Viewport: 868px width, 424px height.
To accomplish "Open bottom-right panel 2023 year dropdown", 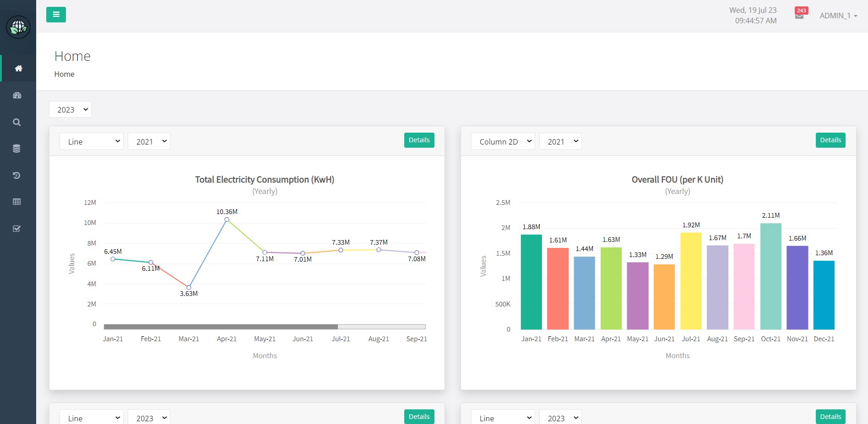I will [x=560, y=417].
